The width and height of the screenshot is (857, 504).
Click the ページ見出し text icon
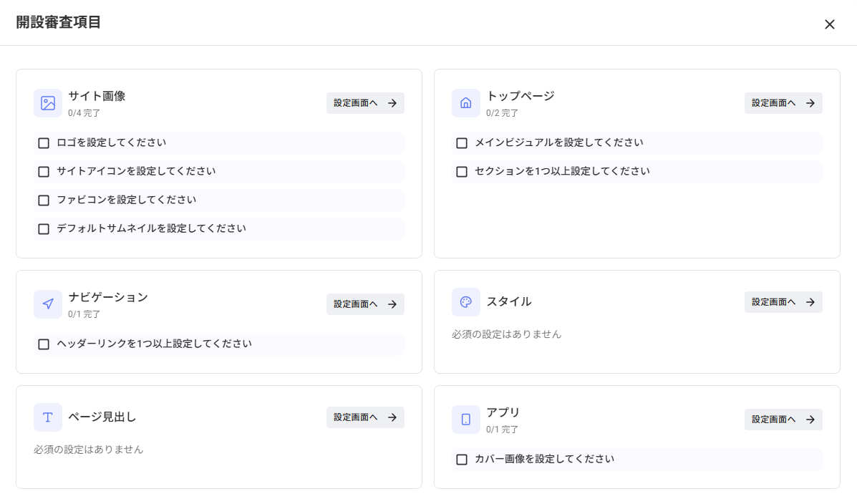pyautogui.click(x=48, y=417)
